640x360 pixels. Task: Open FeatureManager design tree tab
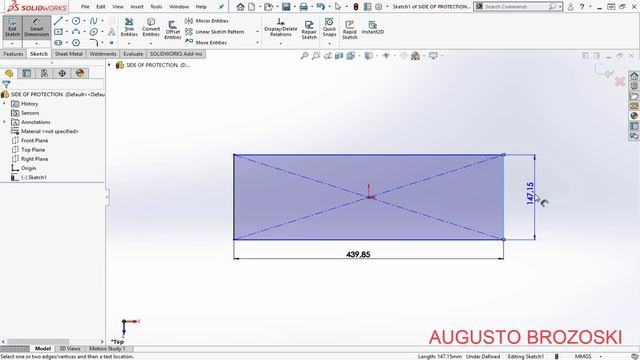(x=9, y=73)
